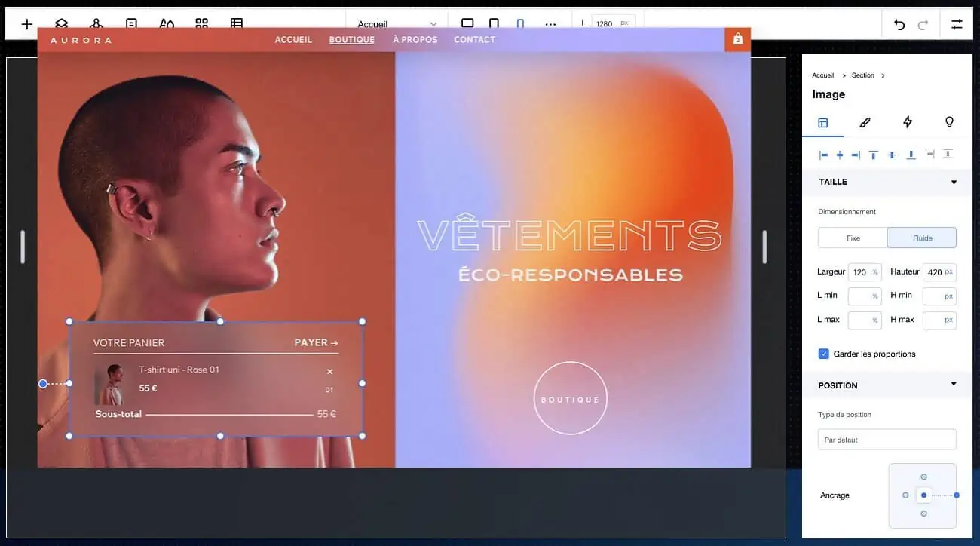Collapse the TAILLE section
980x546 pixels.
pos(954,182)
